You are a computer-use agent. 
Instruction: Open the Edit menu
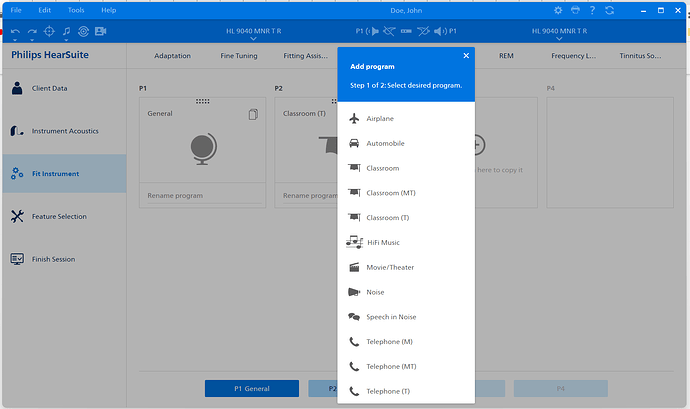[44, 10]
